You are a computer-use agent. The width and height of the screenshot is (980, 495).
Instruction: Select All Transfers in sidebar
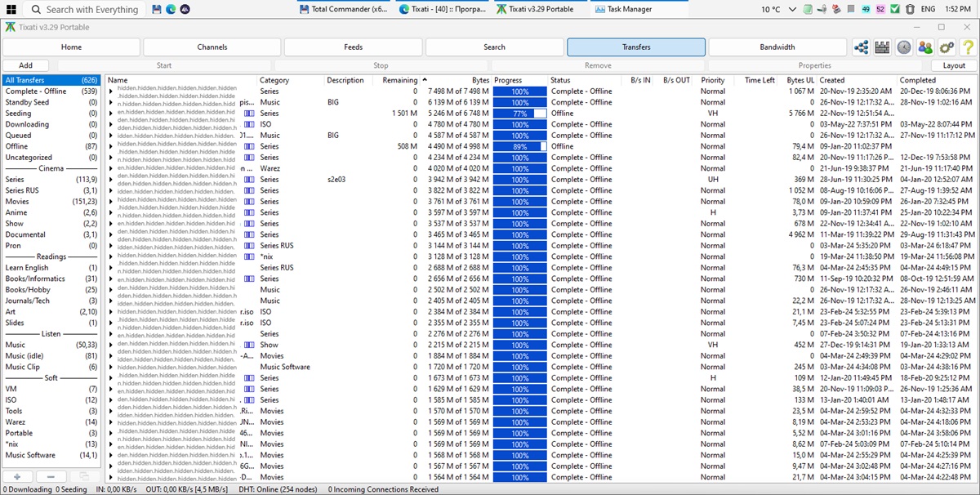click(x=51, y=80)
